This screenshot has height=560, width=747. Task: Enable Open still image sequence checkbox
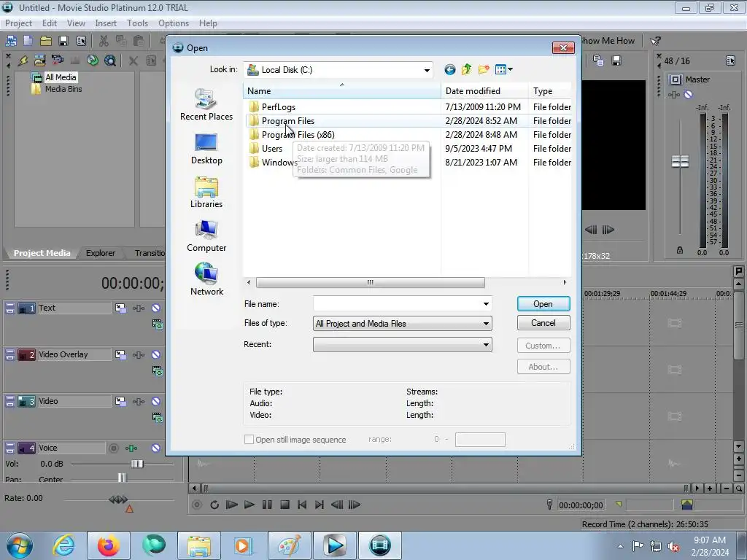pyautogui.click(x=249, y=440)
